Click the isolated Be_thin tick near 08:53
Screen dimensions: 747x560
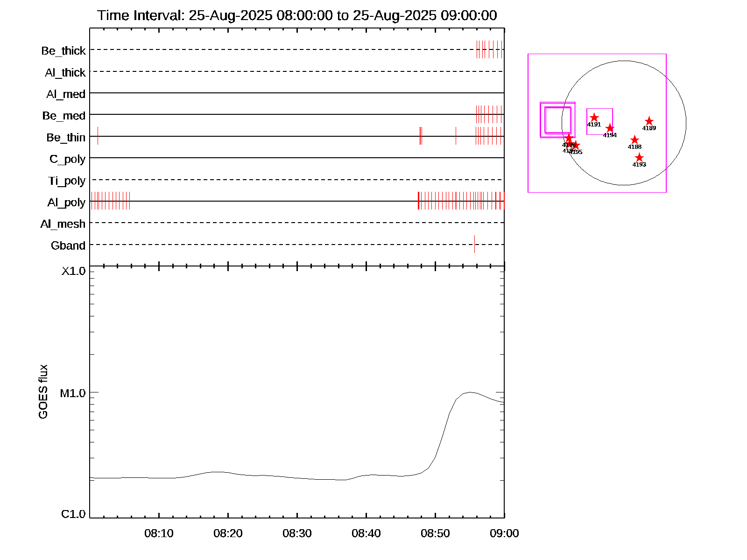pos(456,136)
